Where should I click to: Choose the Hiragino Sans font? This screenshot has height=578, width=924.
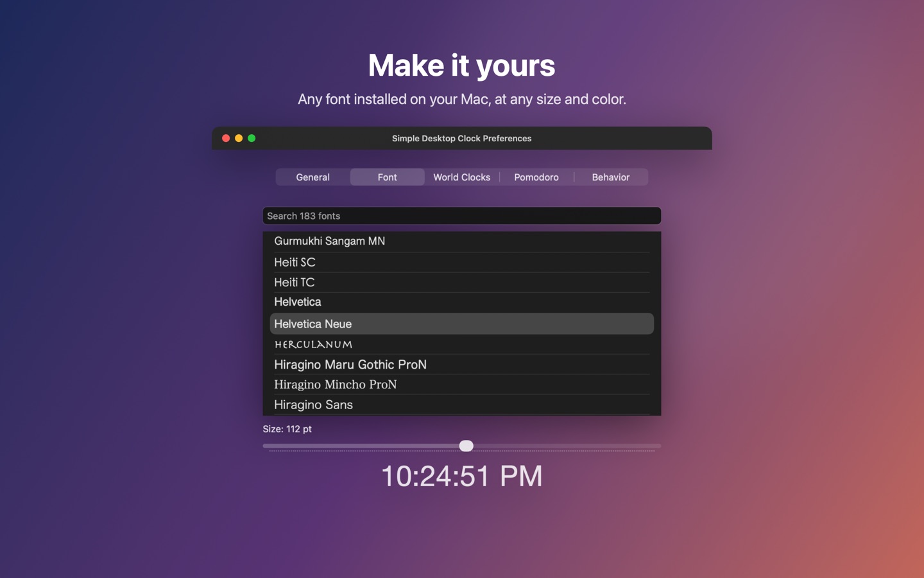click(462, 405)
